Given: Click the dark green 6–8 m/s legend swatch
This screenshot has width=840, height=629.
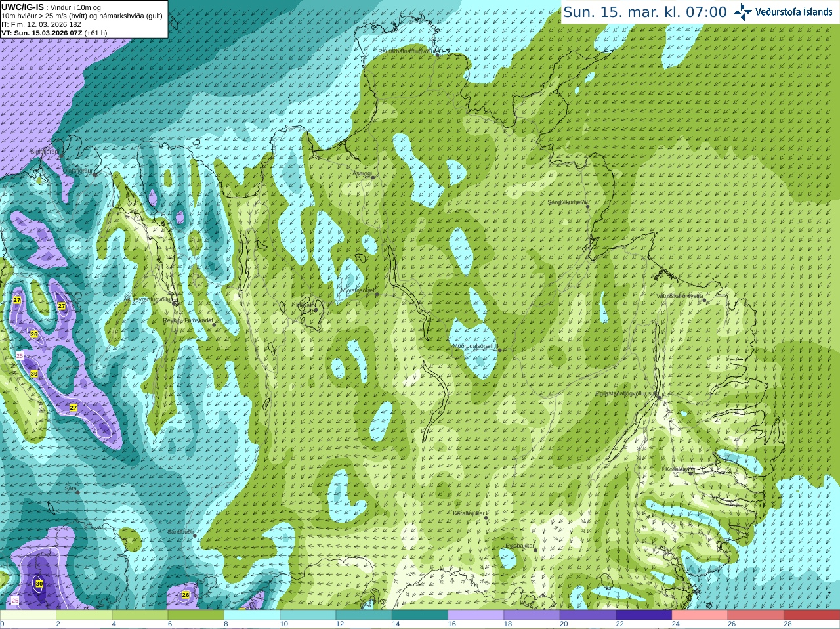Looking at the screenshot, I should [196, 615].
